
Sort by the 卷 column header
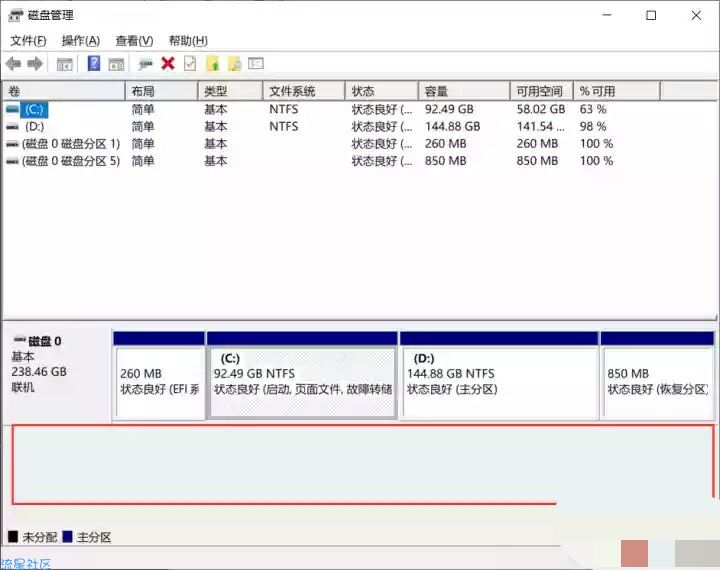point(64,91)
